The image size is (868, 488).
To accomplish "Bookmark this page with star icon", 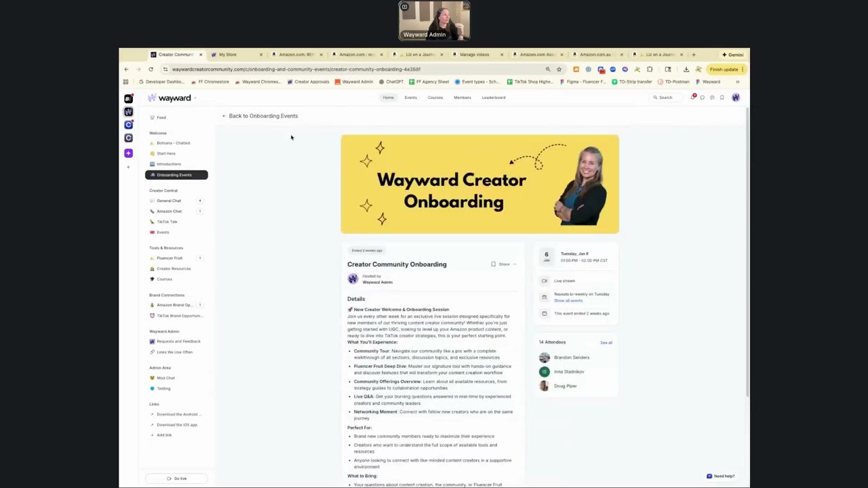I will coord(559,69).
